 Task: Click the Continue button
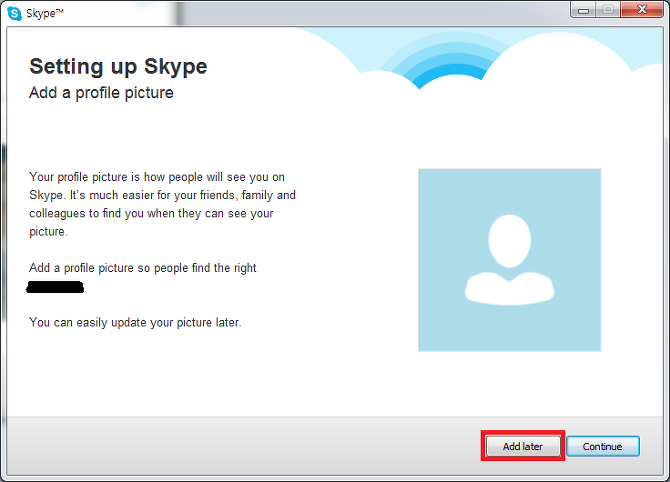coord(602,446)
